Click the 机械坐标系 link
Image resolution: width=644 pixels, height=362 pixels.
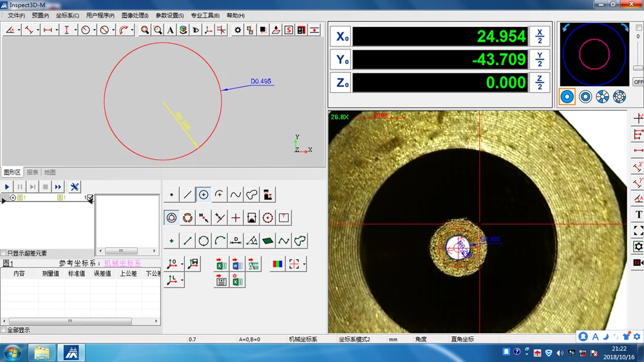pos(122,263)
